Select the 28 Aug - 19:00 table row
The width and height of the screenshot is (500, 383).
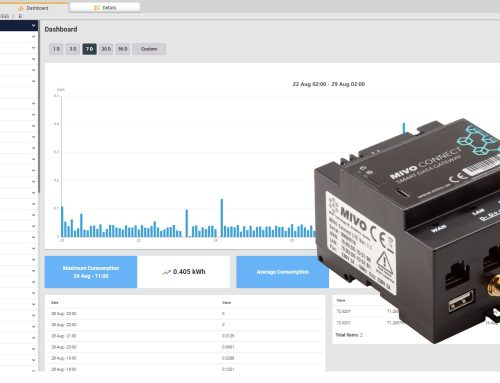185,358
